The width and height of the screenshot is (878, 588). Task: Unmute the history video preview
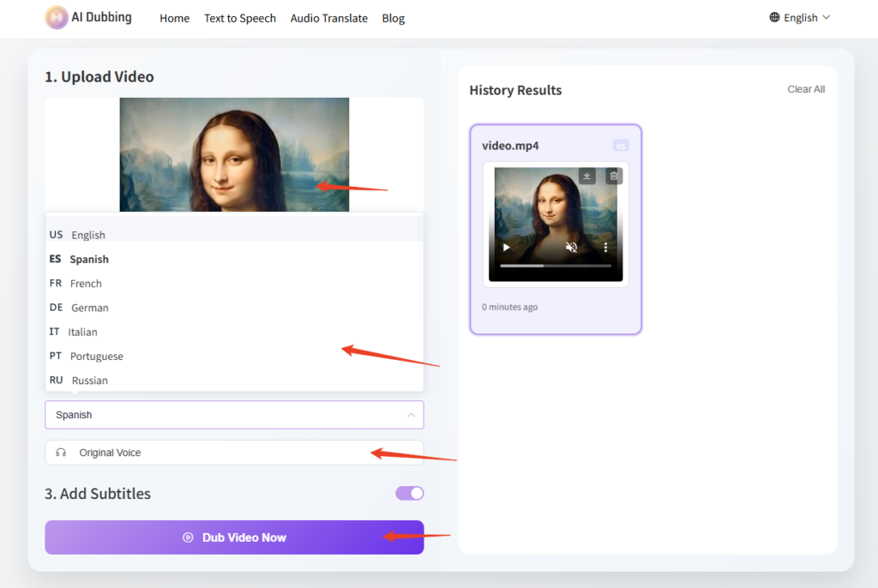571,248
